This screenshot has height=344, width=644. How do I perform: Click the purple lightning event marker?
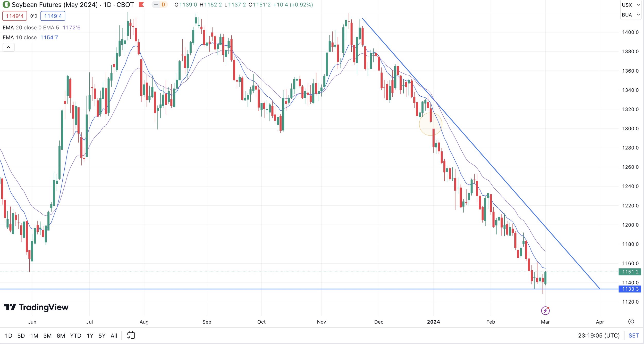pos(545,311)
